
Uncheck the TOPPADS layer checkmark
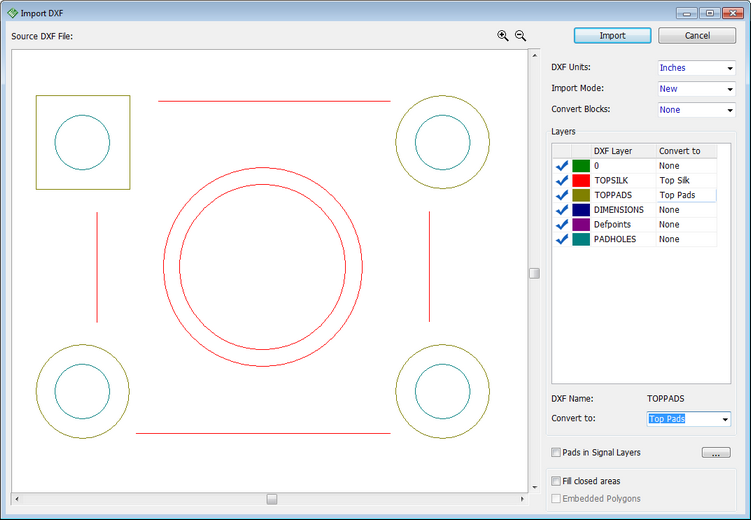coord(561,195)
